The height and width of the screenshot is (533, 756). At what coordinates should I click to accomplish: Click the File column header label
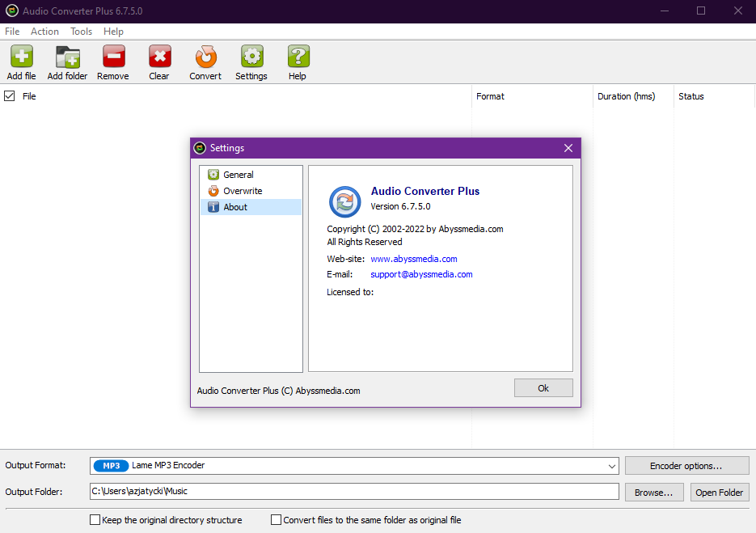click(x=29, y=96)
